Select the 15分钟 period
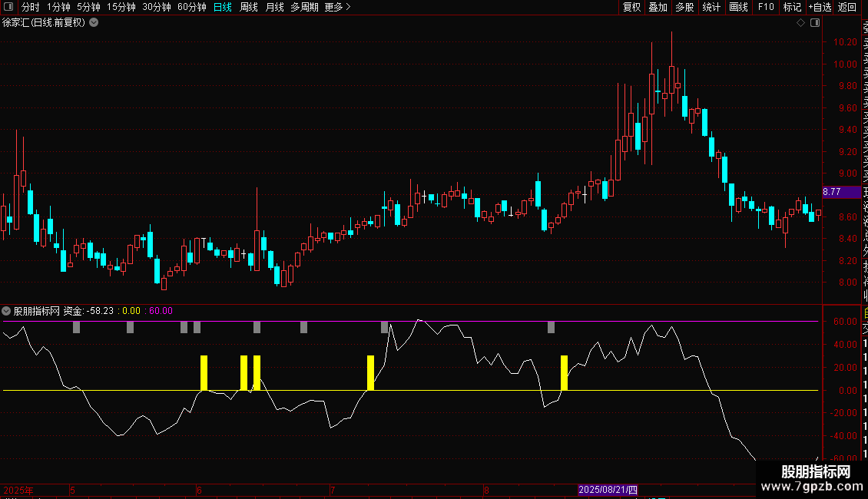 click(121, 7)
